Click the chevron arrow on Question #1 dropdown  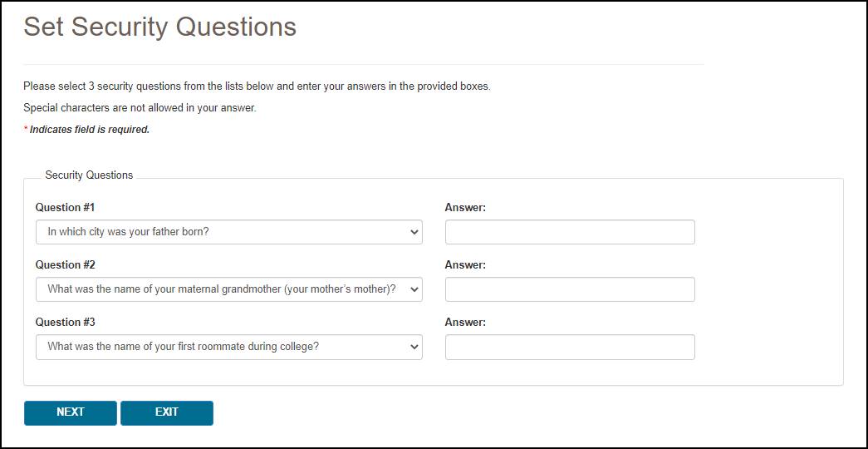point(414,233)
